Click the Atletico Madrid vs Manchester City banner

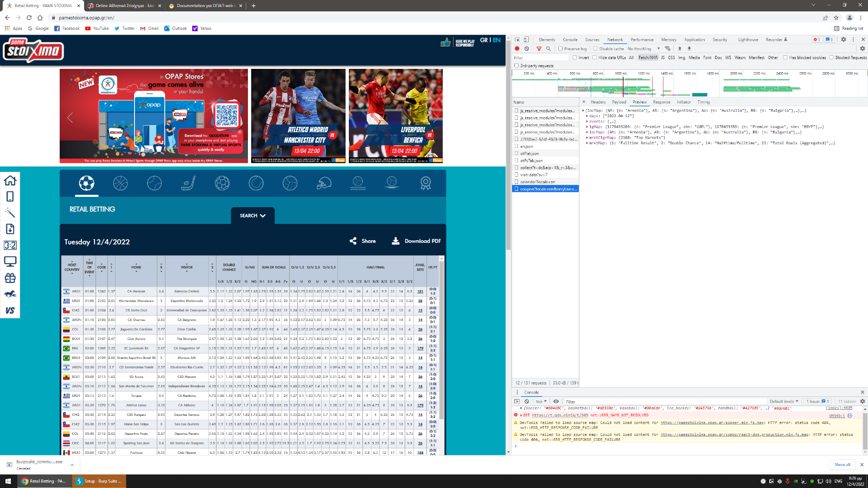(x=298, y=115)
